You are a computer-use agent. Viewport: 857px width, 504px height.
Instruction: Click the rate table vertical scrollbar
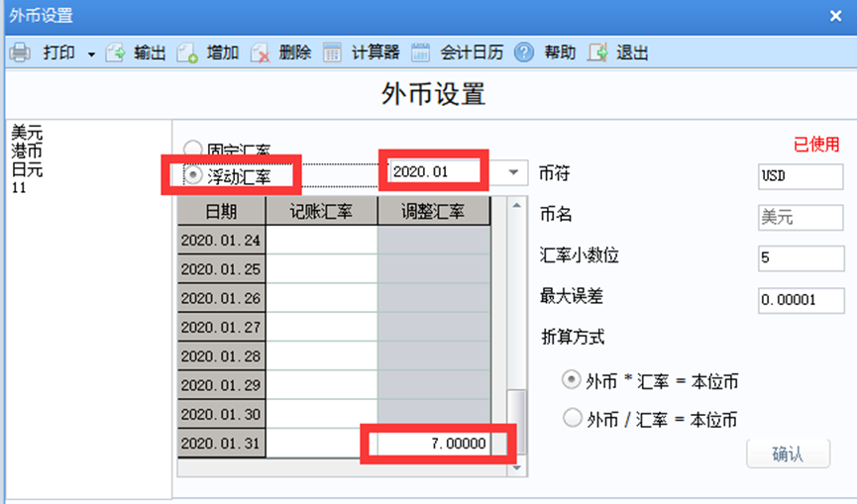(x=515, y=317)
